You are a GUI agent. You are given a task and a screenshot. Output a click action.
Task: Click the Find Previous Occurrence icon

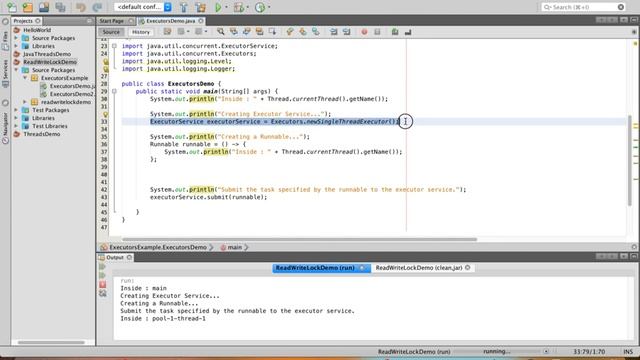pyautogui.click(x=233, y=32)
